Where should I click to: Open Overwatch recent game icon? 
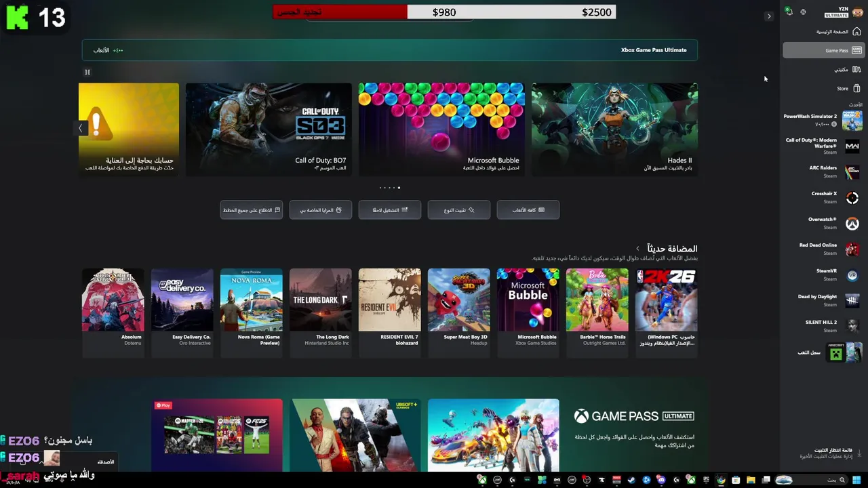click(852, 224)
